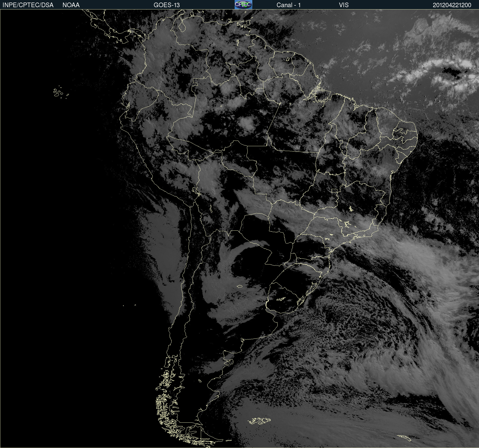The height and width of the screenshot is (448, 479).
Task: Select the GOES-13 satellite label
Action: tap(167, 5)
